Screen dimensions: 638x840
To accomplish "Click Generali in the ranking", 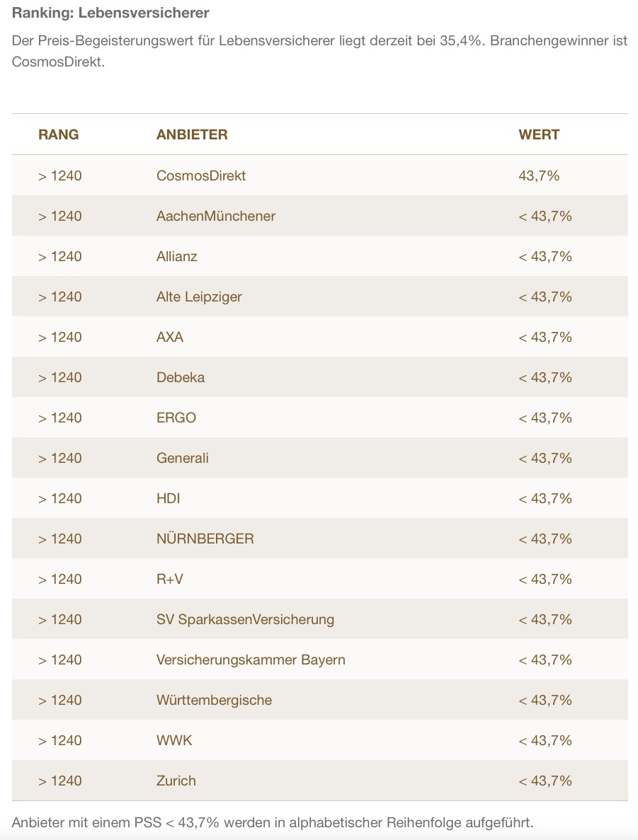I will tap(183, 458).
